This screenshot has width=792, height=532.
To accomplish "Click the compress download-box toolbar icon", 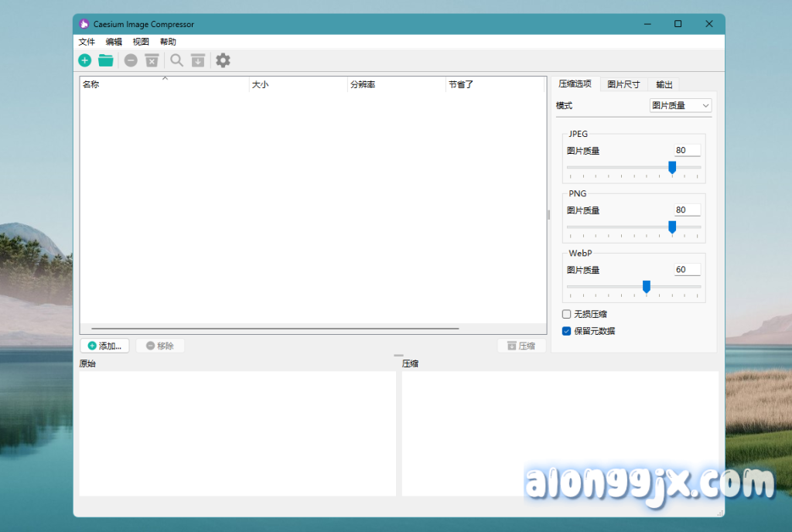I will tap(198, 60).
